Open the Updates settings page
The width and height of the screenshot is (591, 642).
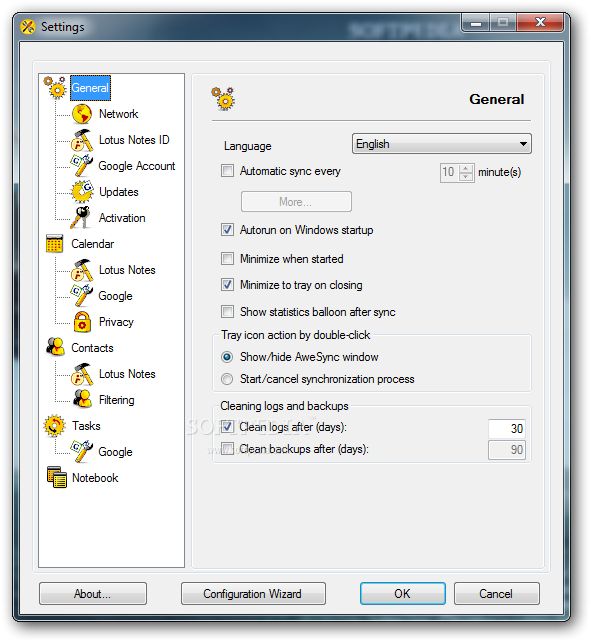[119, 192]
